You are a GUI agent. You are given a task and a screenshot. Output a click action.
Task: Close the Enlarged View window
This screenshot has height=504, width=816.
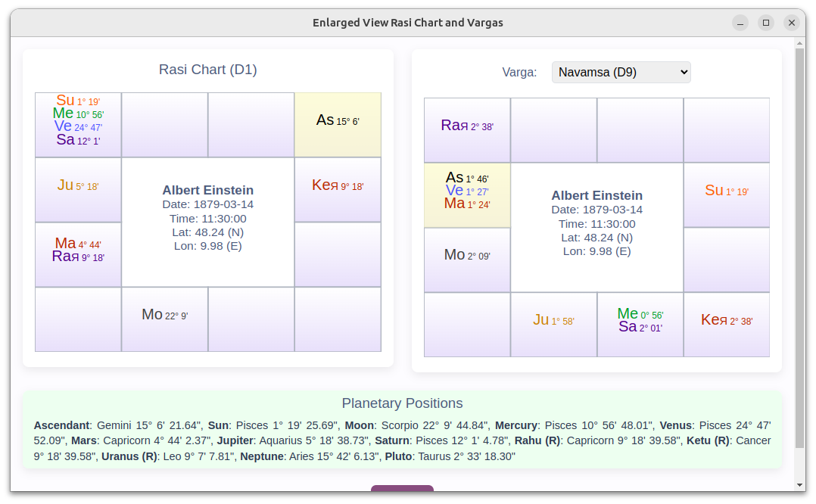coord(792,23)
